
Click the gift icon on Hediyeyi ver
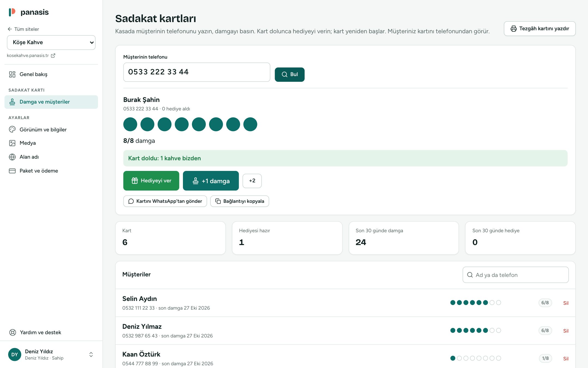pyautogui.click(x=135, y=181)
